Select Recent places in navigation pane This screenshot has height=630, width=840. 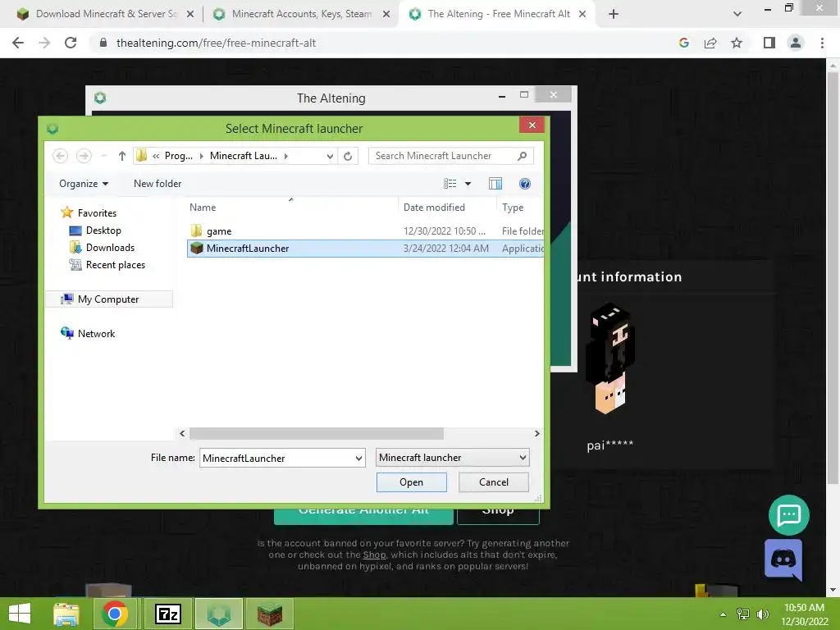[115, 265]
